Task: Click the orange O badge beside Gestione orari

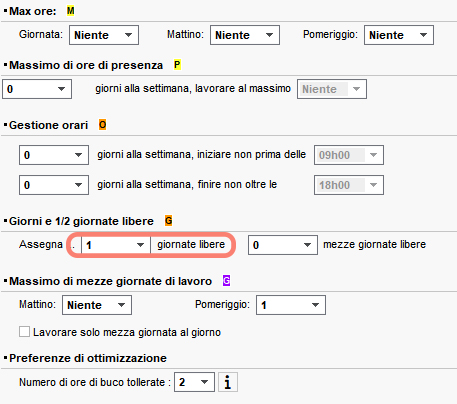Action: (103, 125)
